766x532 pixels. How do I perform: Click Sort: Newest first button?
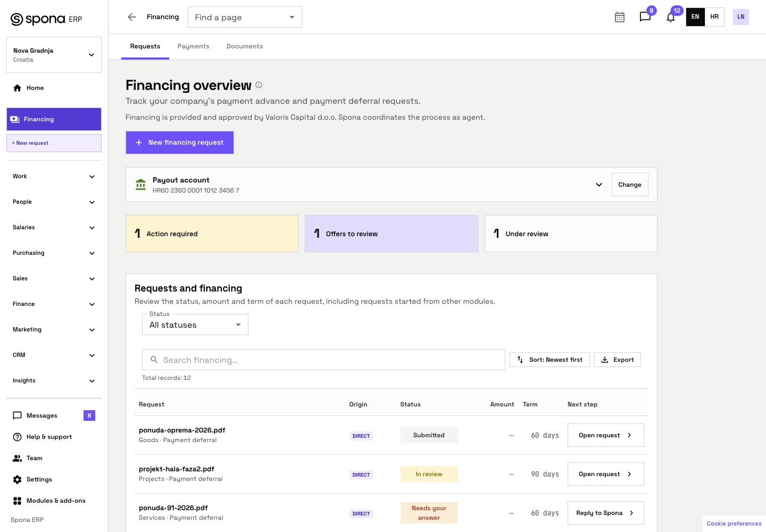549,360
